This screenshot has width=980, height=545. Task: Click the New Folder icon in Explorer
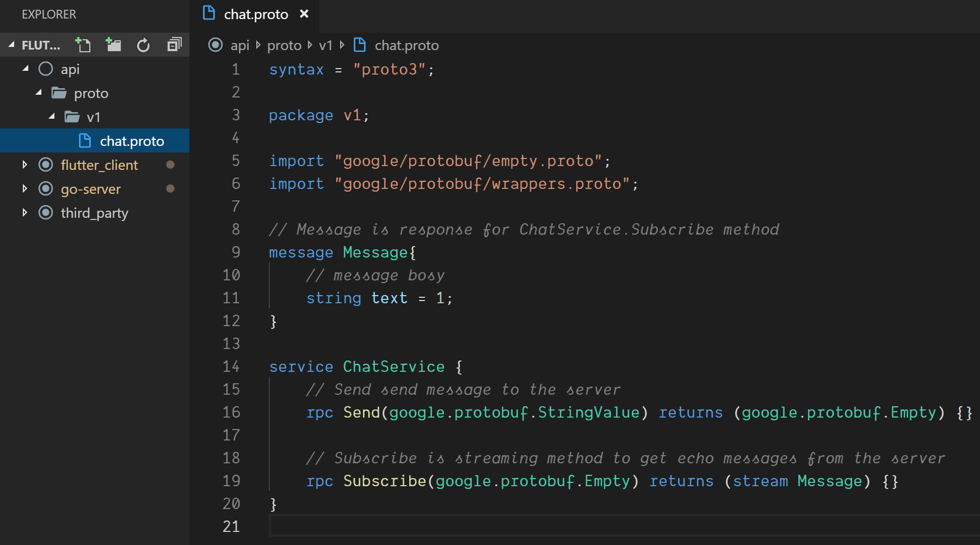113,45
